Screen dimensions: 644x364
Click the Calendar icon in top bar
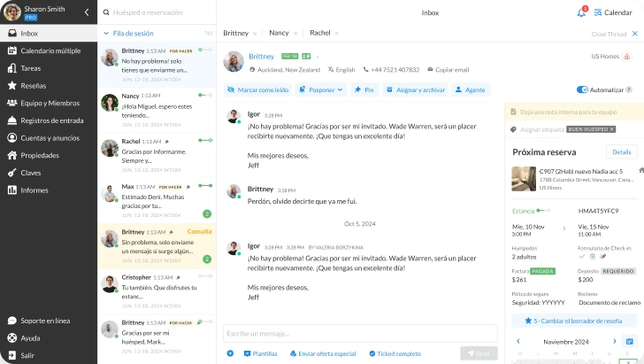(x=599, y=12)
